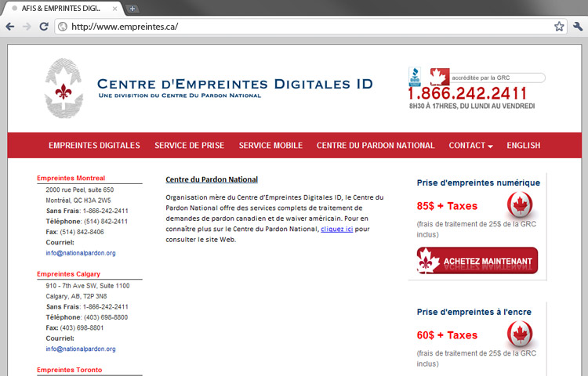This screenshot has height=376, width=588.
Task: Open the SERVICE DE PRISE menu item
Action: 189,145
